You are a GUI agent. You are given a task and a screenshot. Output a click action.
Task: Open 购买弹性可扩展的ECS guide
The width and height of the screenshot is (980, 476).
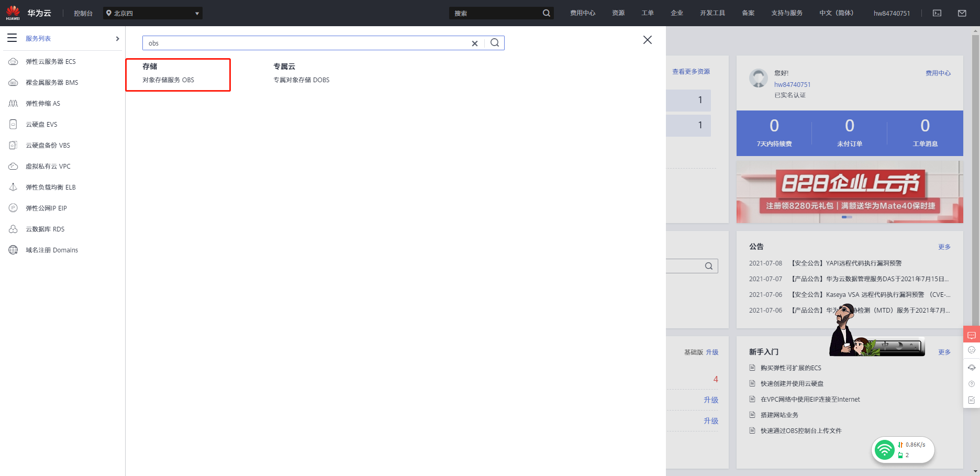coord(790,368)
